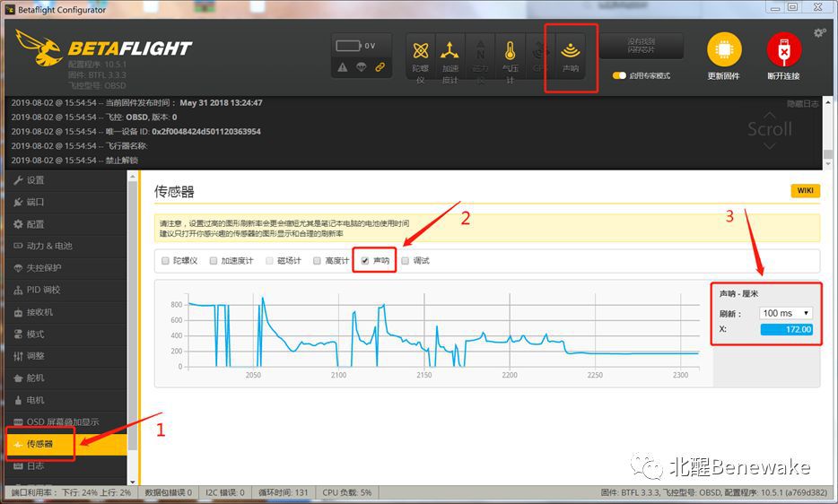The height and width of the screenshot is (504, 838).
Task: Open the 调整 adjustments tab in sidebar
Action: coord(66,357)
